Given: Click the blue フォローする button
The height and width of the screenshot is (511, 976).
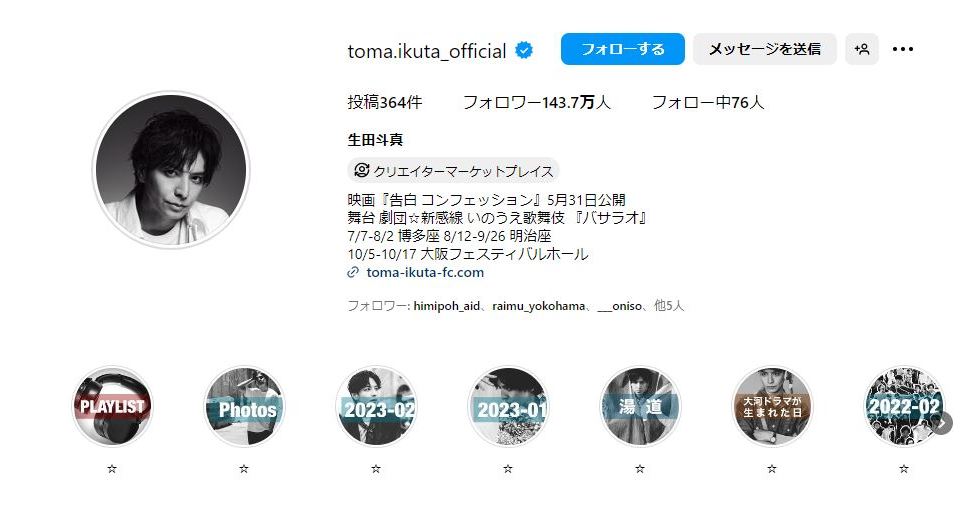Looking at the screenshot, I should 622,49.
